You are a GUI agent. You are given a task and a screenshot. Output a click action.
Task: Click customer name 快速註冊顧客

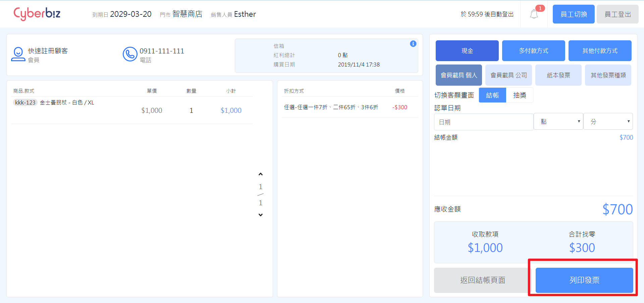48,51
